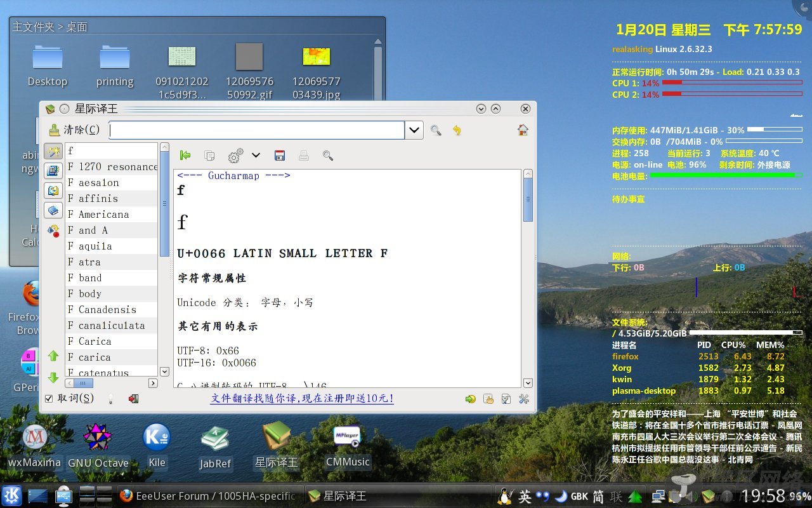Select 'F aesalon' in word list

(x=112, y=183)
